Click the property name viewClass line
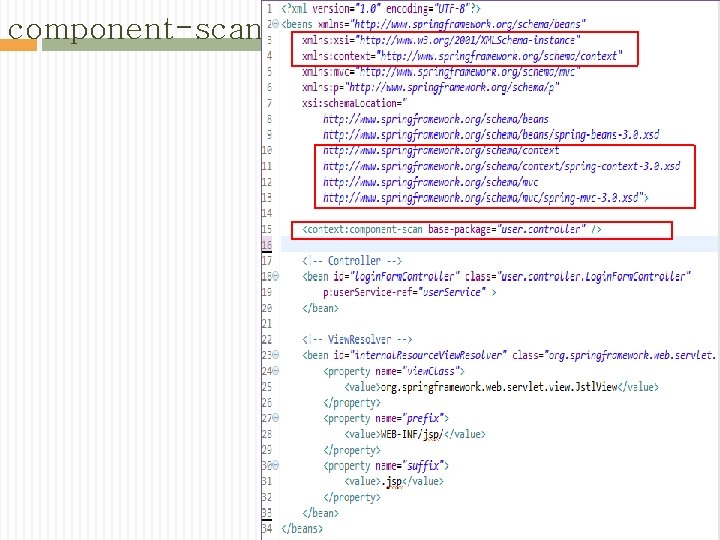 point(394,371)
